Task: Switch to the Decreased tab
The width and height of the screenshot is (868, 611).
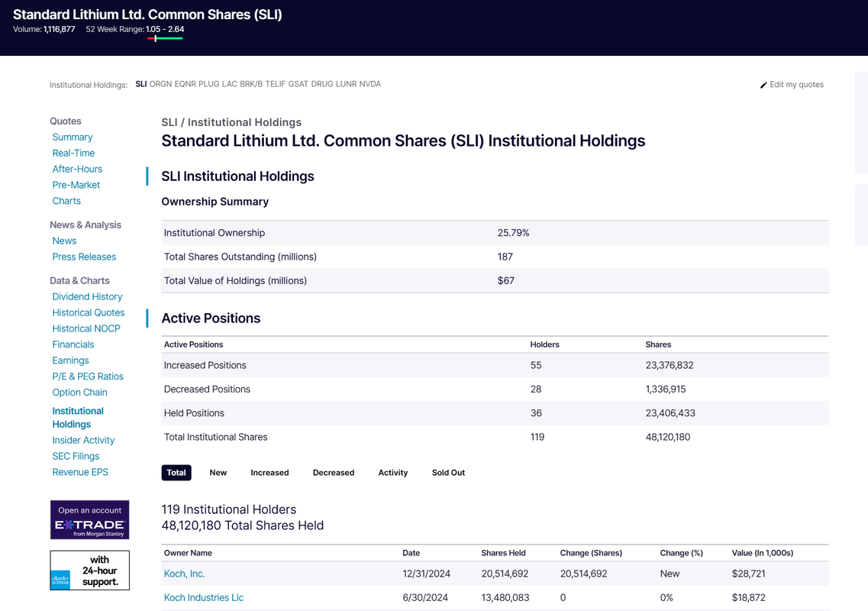Action: click(334, 473)
